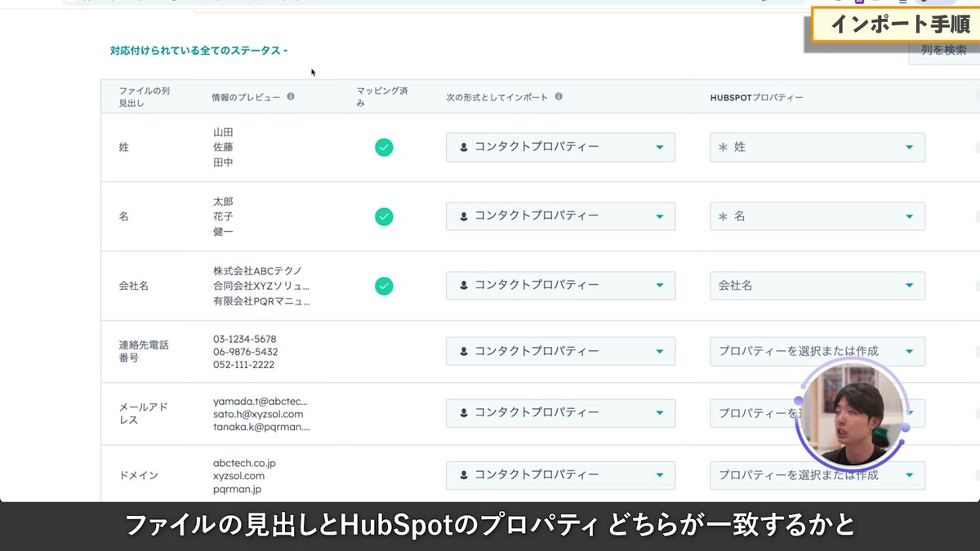The height and width of the screenshot is (551, 980).
Task: Click the info icon beside 次の形式としてインポート header
Action: pos(559,96)
